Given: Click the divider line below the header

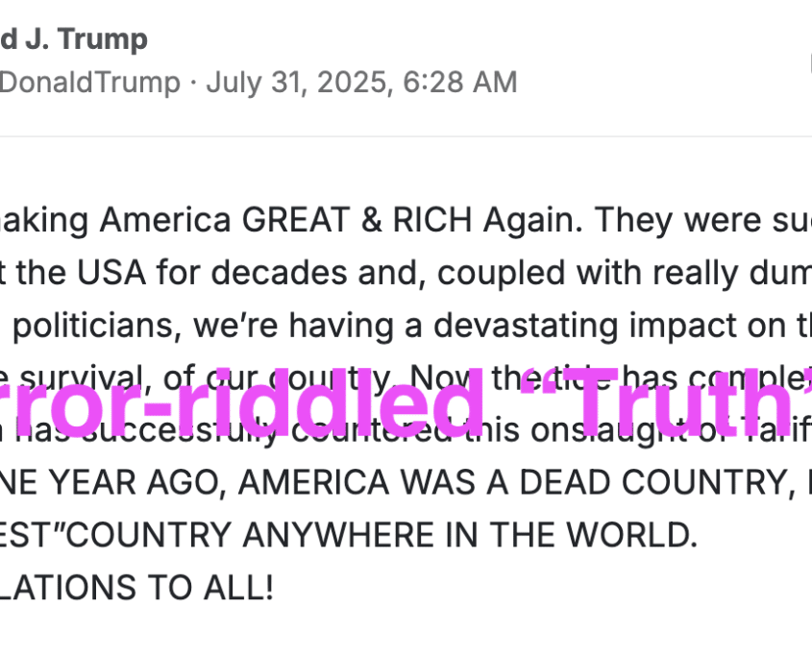Looking at the screenshot, I should [406, 136].
